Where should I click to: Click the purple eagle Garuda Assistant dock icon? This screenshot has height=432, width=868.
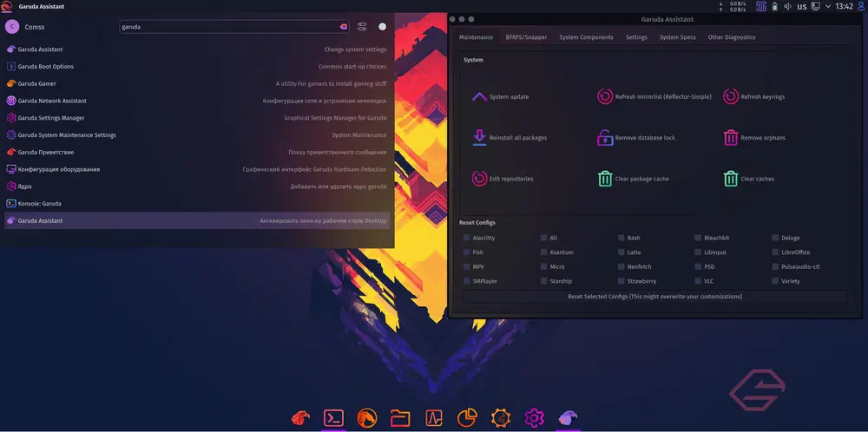tap(568, 417)
